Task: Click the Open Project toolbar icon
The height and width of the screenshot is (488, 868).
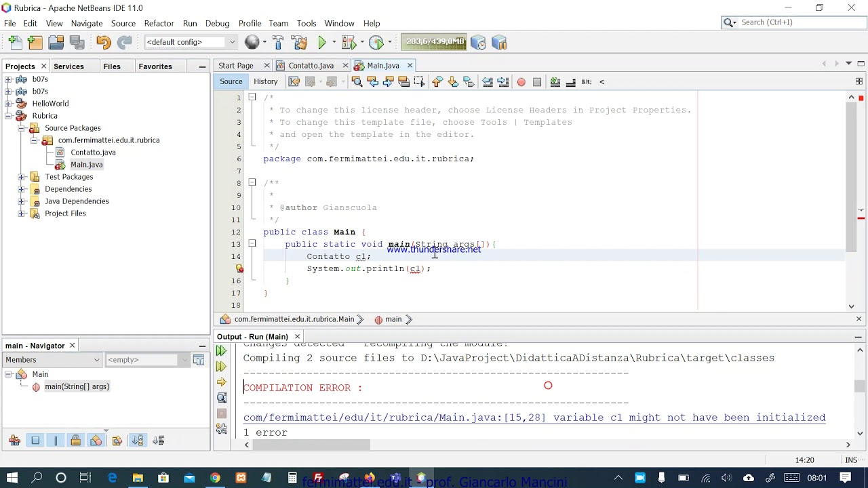Action: [56, 42]
